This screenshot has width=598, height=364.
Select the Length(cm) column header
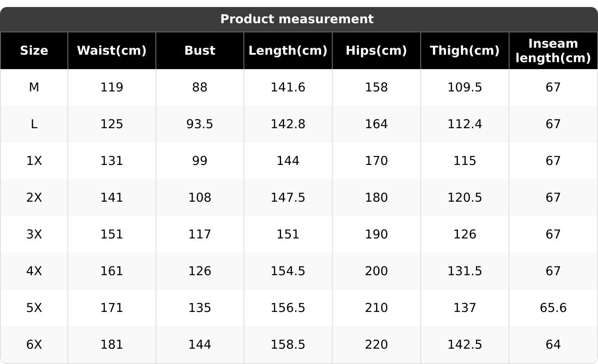pyautogui.click(x=288, y=51)
